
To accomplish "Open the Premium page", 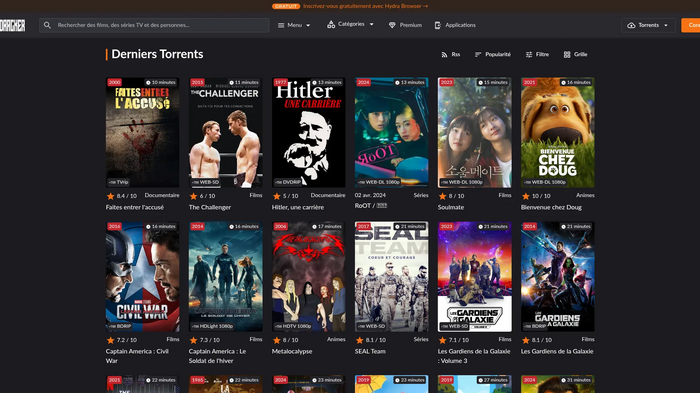I will click(405, 25).
